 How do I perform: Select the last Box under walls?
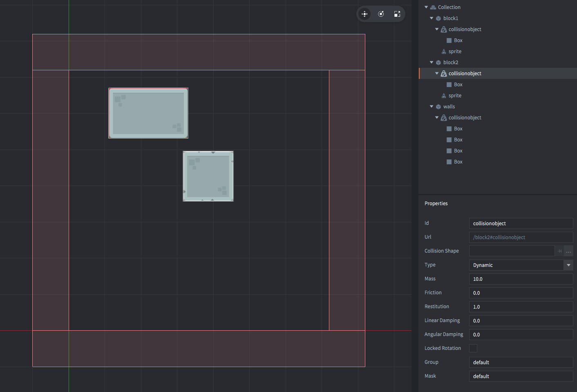458,162
